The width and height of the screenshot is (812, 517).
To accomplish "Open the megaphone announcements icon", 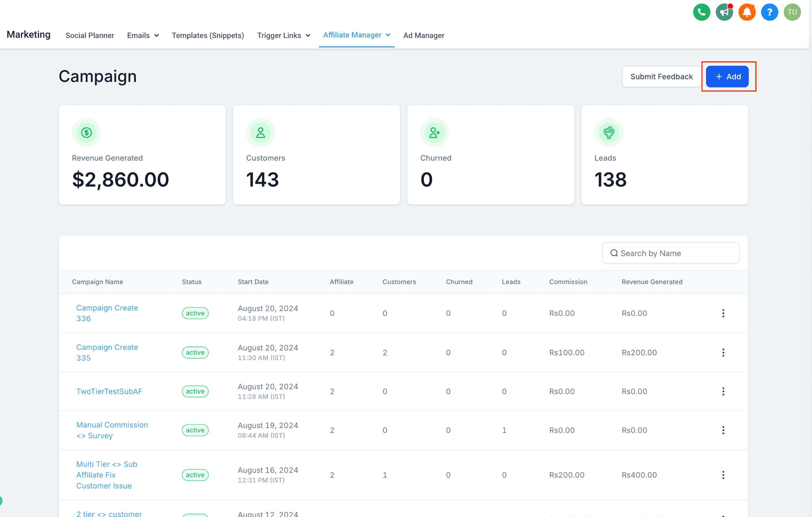I will [724, 12].
